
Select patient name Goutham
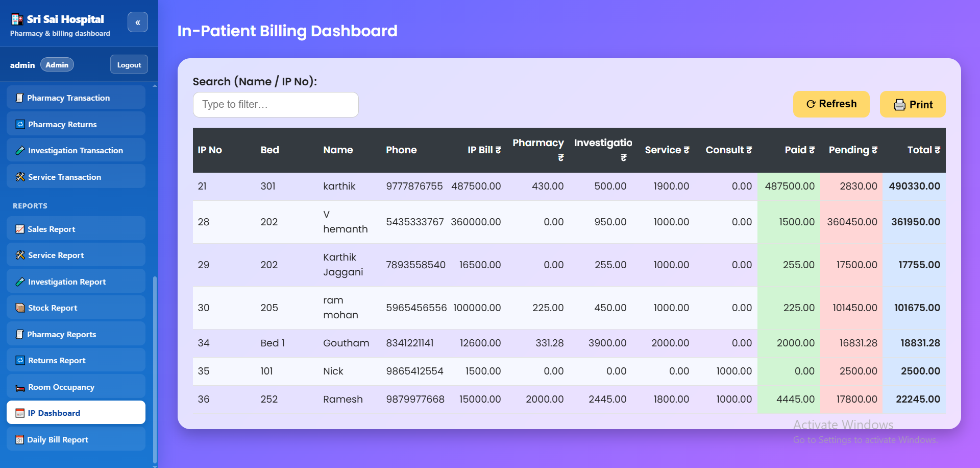346,343
